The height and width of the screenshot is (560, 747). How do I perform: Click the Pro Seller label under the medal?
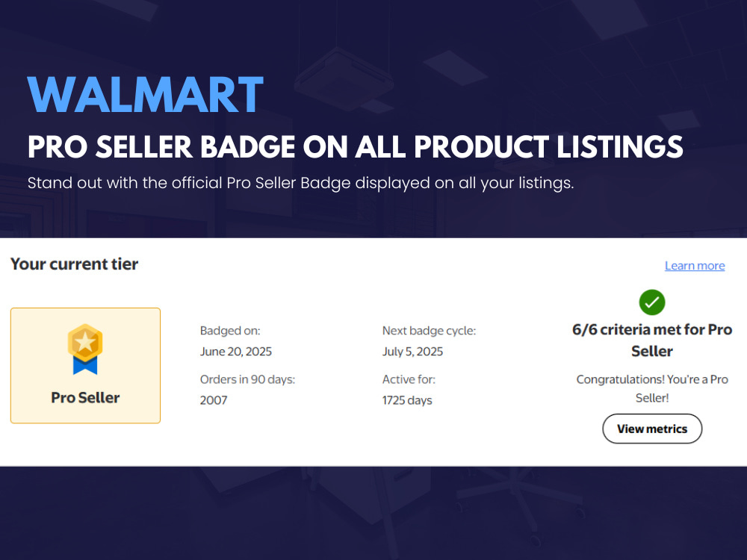pos(85,398)
